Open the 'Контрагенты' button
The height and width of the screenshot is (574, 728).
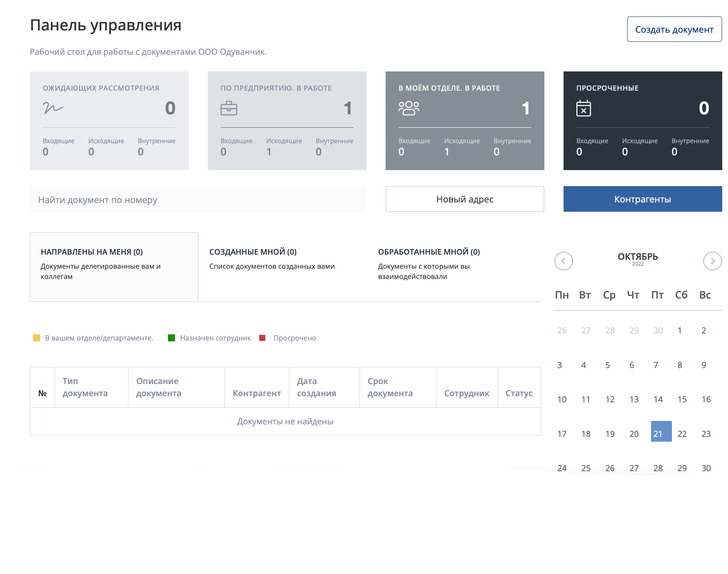pos(642,199)
